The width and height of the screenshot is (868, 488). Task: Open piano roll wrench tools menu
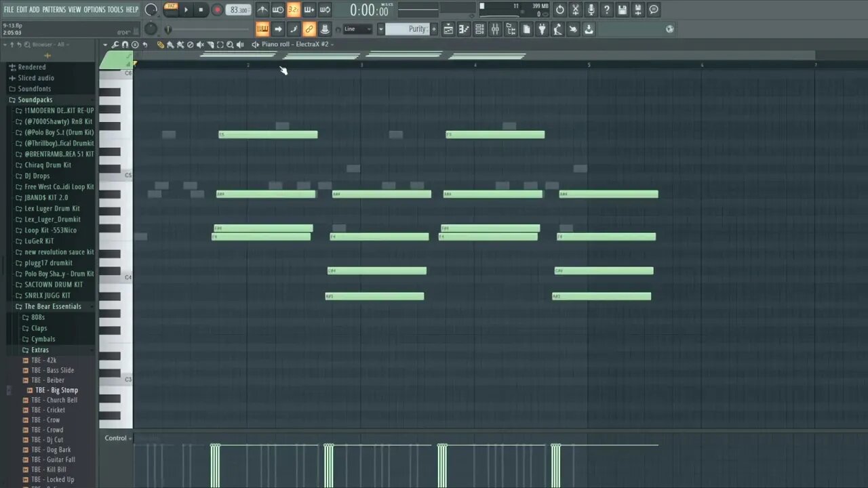[x=116, y=45]
